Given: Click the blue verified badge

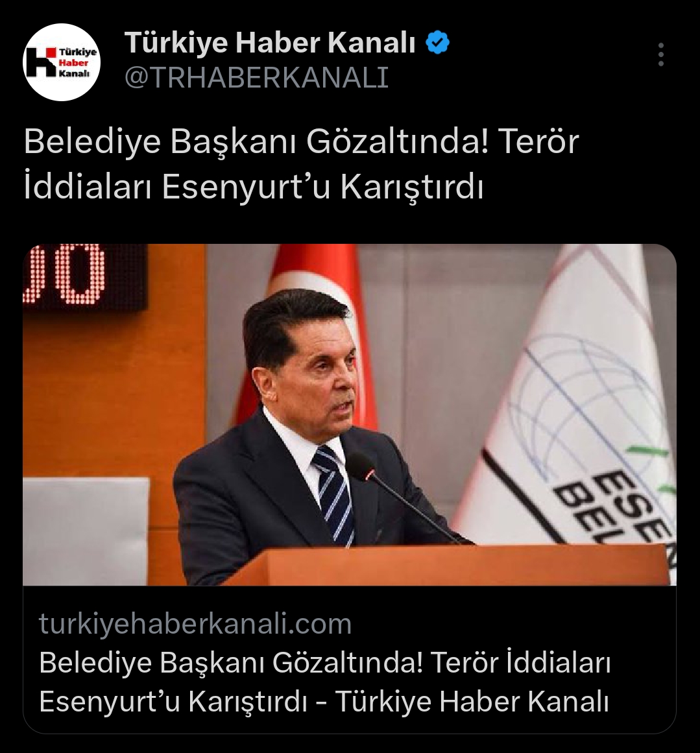Looking at the screenshot, I should coord(438,42).
